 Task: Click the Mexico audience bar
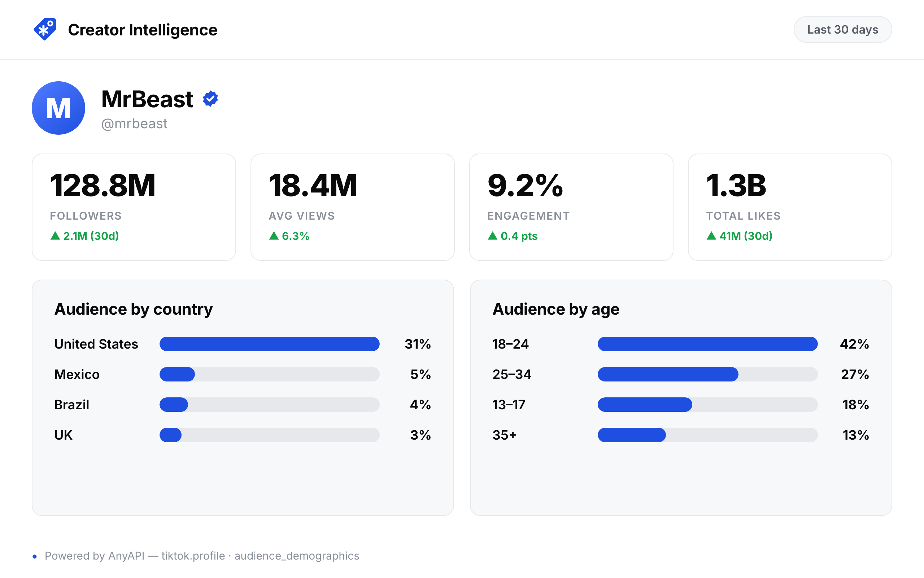[x=270, y=374]
